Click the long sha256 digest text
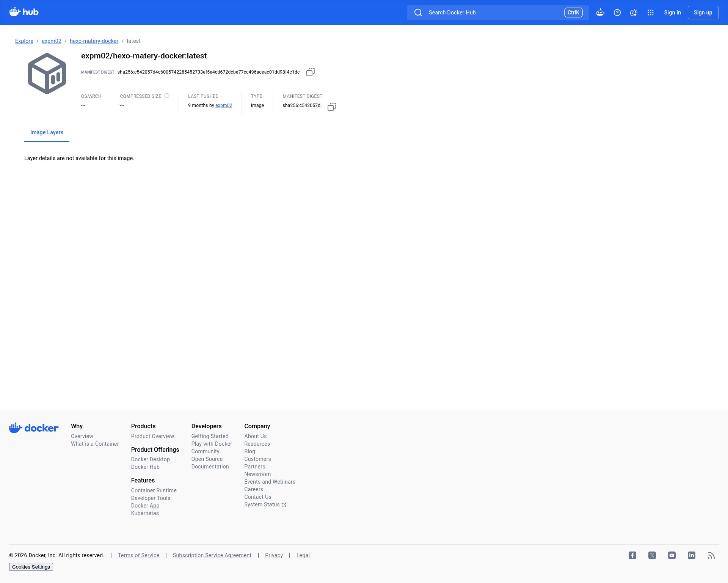 (x=209, y=72)
